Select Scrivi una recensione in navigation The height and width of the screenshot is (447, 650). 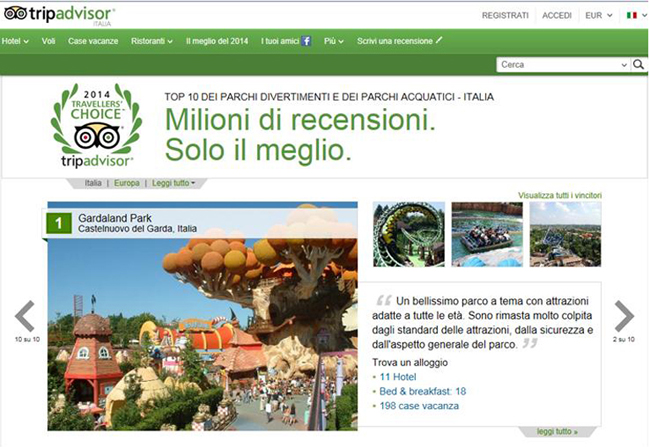coord(395,41)
